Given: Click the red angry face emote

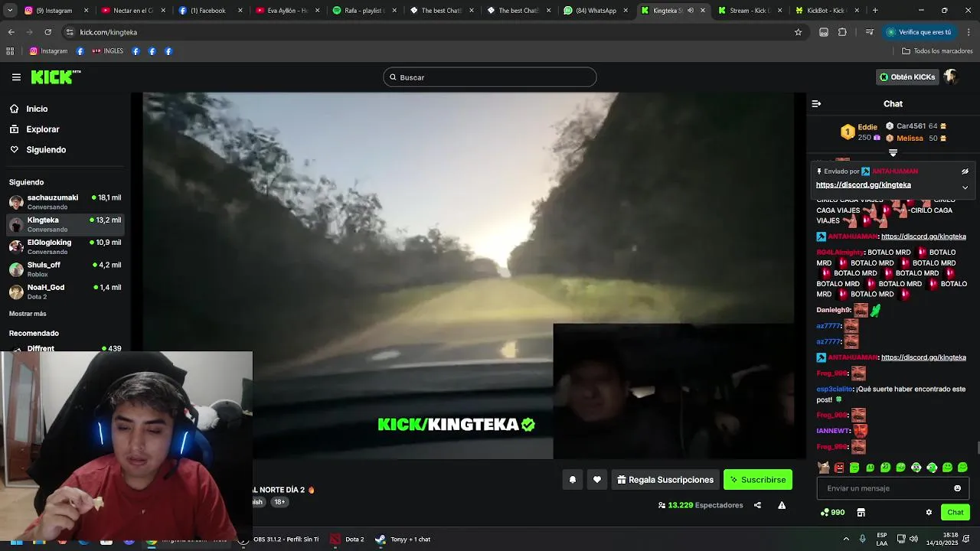Looking at the screenshot, I should tap(839, 468).
